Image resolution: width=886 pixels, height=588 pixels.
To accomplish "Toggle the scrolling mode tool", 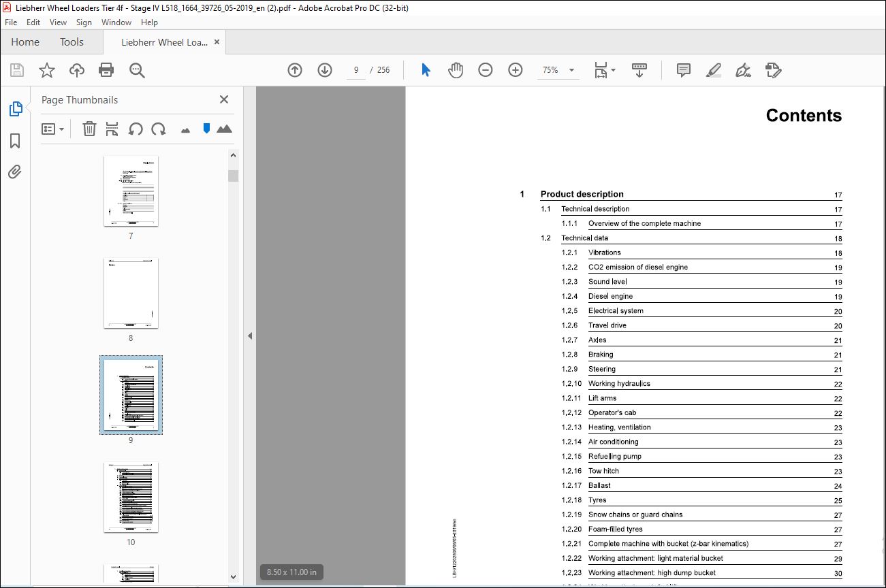I will 639,70.
